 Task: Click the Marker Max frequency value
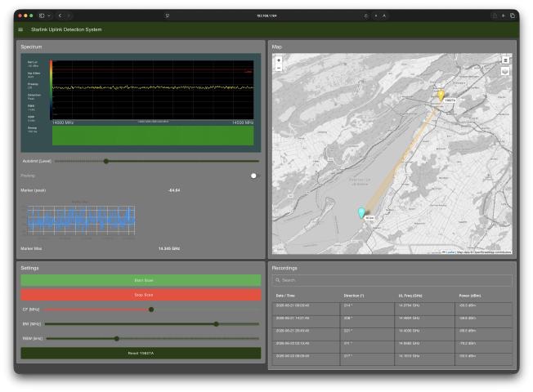[x=169, y=248]
